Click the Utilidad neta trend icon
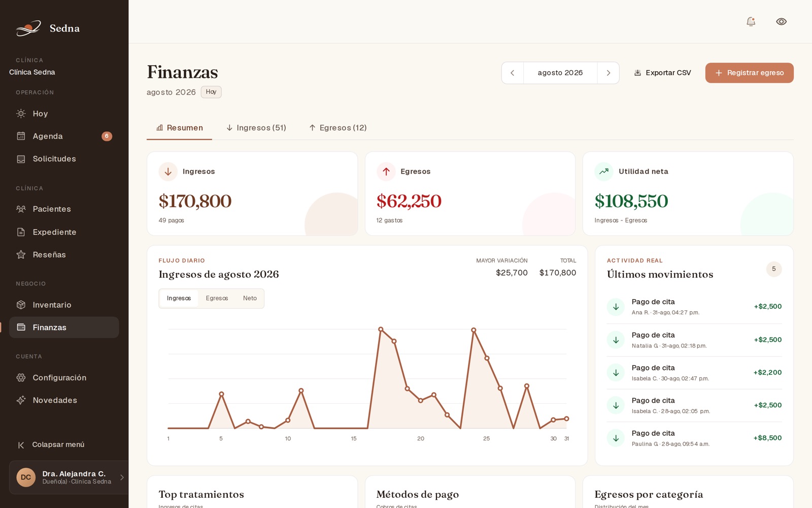Viewport: 812px width, 508px height. click(x=604, y=172)
